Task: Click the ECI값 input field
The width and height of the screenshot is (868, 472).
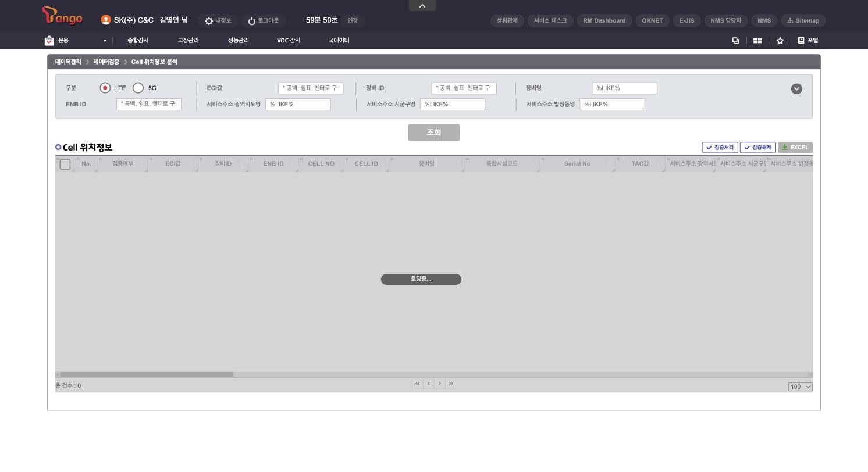Action: 311,88
